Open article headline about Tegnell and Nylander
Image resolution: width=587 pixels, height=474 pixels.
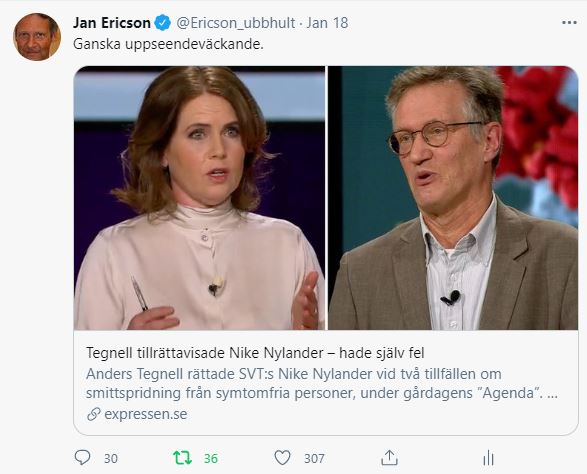tap(255, 353)
